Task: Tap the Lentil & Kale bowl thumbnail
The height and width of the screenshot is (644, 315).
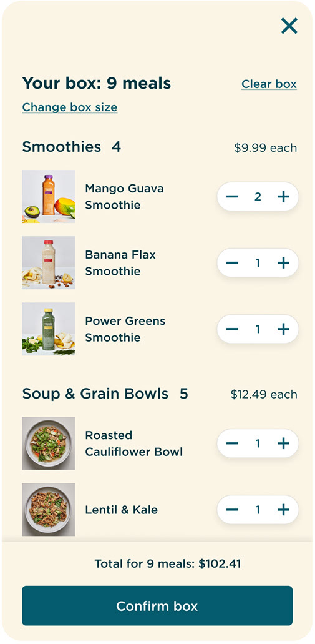Action: click(49, 510)
